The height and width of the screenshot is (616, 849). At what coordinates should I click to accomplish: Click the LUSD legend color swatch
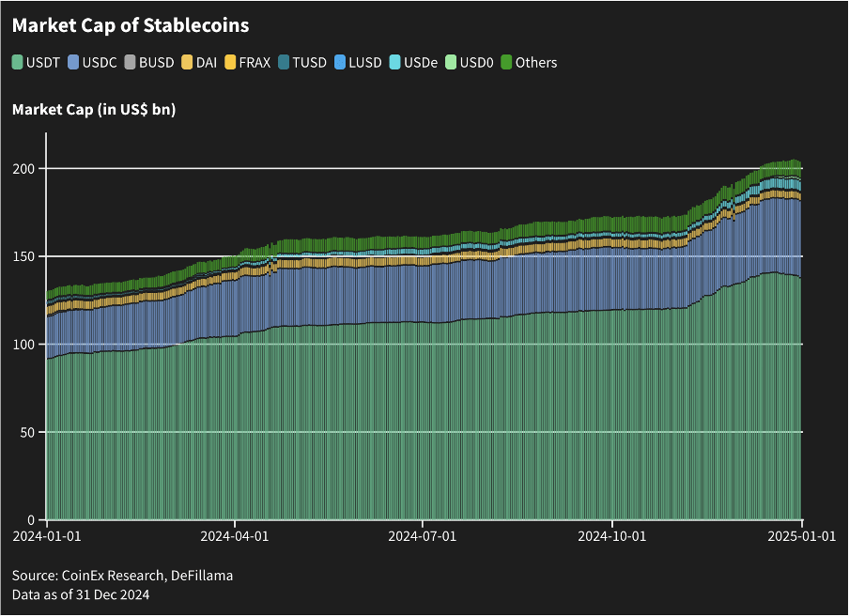[x=339, y=63]
